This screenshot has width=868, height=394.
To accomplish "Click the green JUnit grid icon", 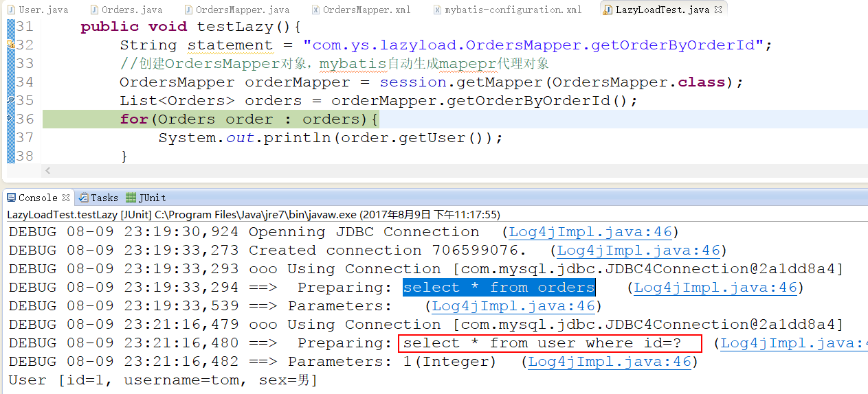I will (131, 198).
